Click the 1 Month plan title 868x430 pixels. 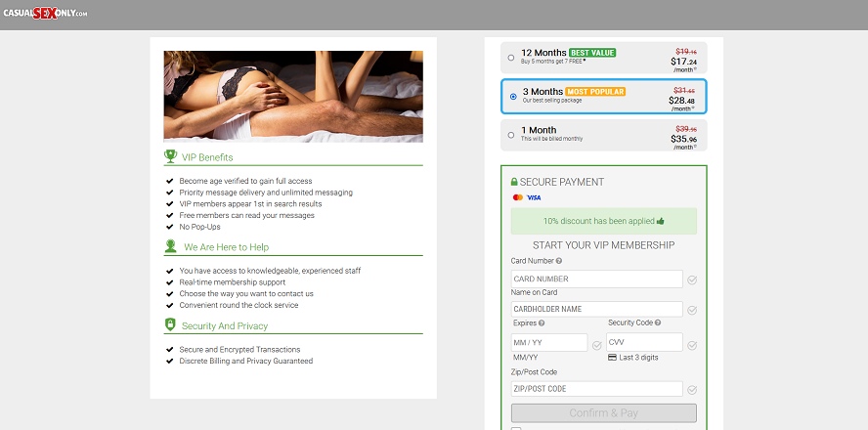coord(539,130)
